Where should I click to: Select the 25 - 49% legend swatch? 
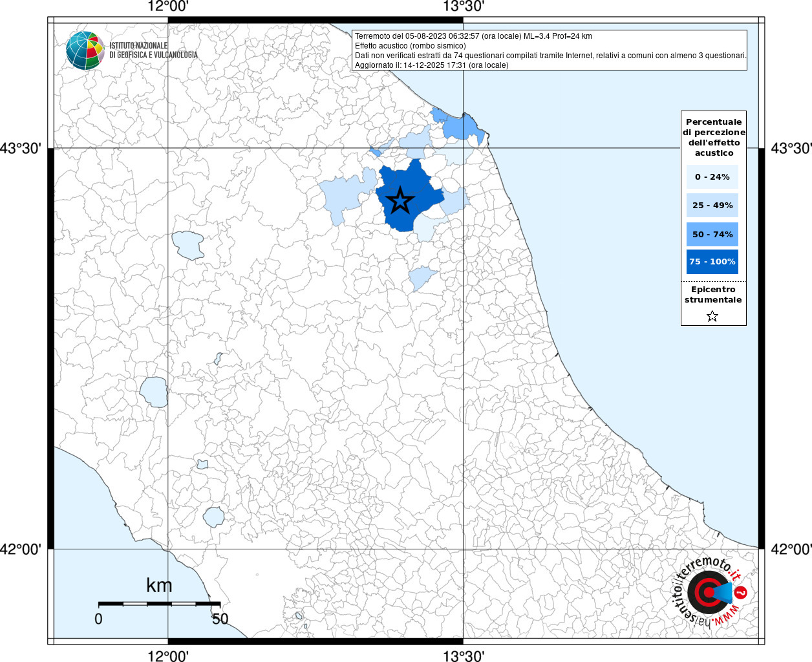point(712,205)
